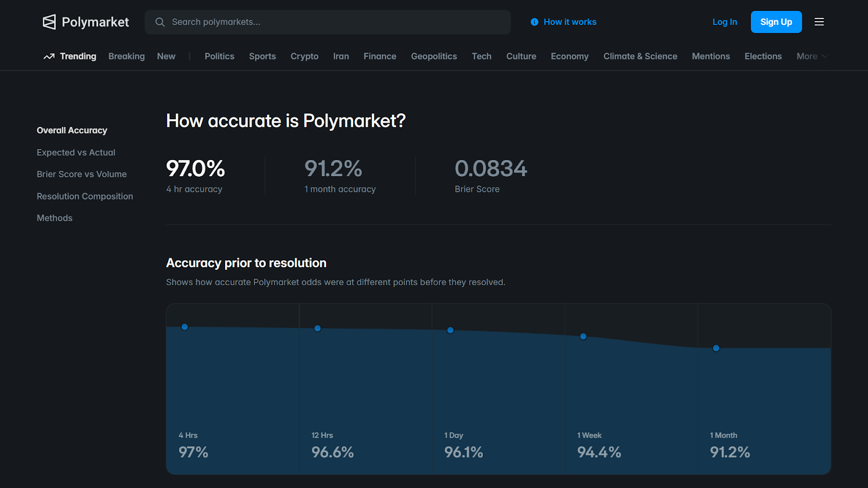Screen dimensions: 868x488
Task: Open the Crypto category
Action: [x=304, y=56]
